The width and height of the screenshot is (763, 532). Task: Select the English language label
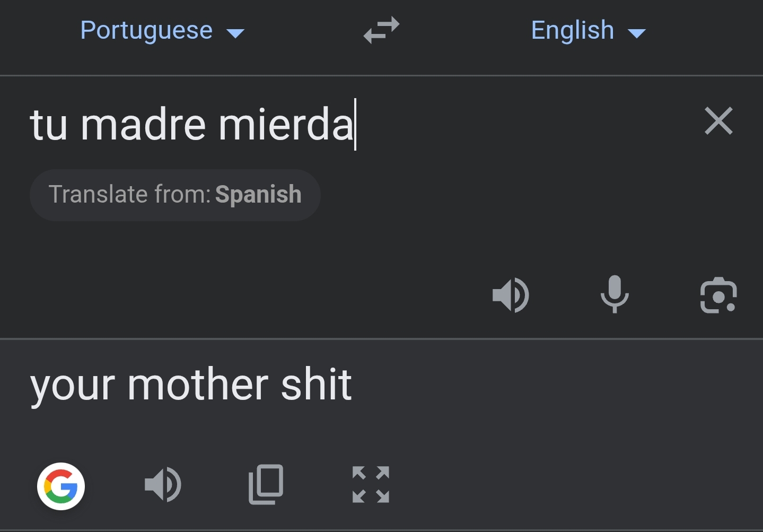(x=572, y=30)
